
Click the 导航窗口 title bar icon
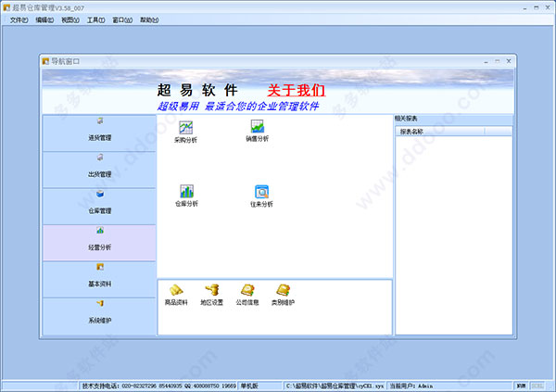point(45,61)
